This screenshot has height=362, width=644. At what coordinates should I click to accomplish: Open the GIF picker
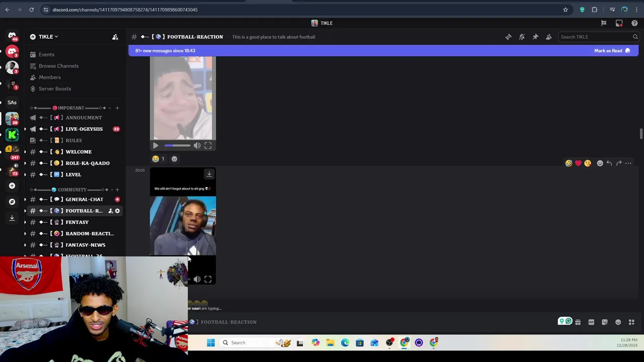pyautogui.click(x=591, y=322)
